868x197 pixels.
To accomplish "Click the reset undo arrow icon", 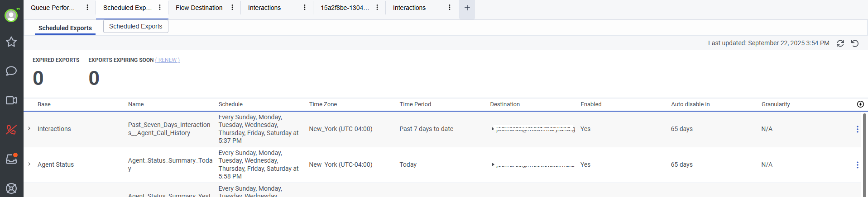I will click(x=855, y=43).
